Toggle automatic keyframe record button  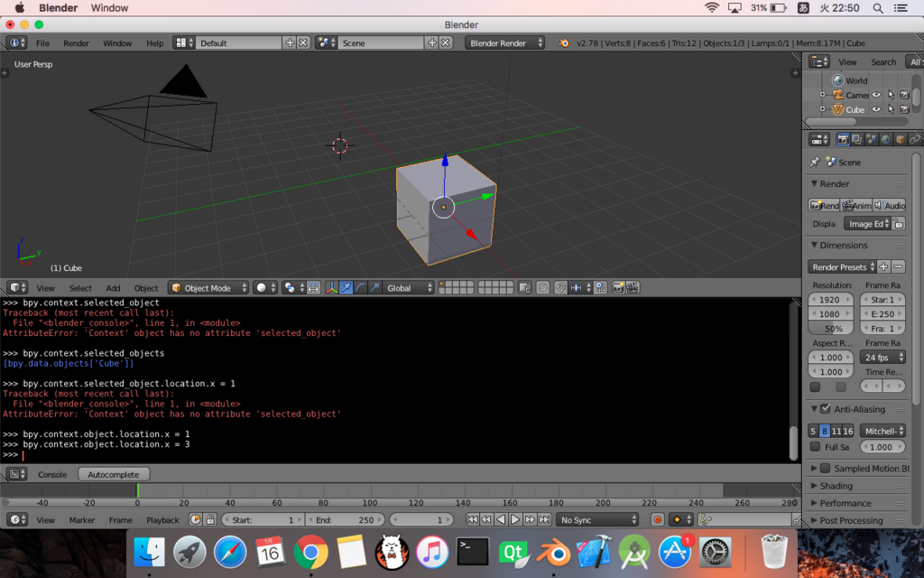(x=658, y=519)
